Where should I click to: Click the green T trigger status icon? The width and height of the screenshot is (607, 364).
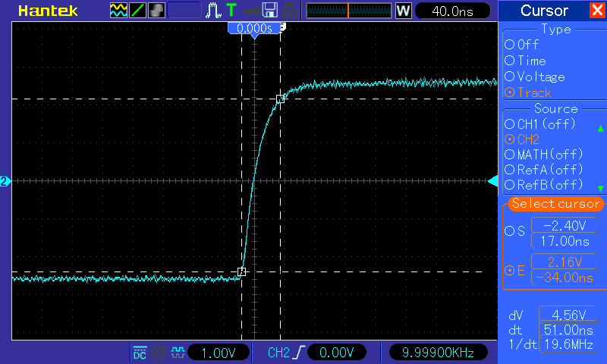pyautogui.click(x=231, y=11)
